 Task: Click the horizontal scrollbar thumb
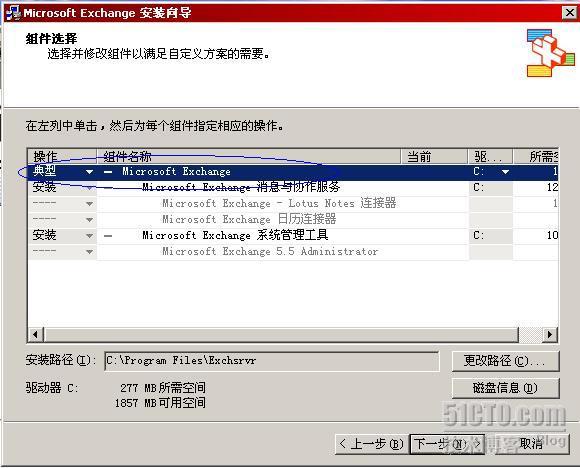(281, 335)
